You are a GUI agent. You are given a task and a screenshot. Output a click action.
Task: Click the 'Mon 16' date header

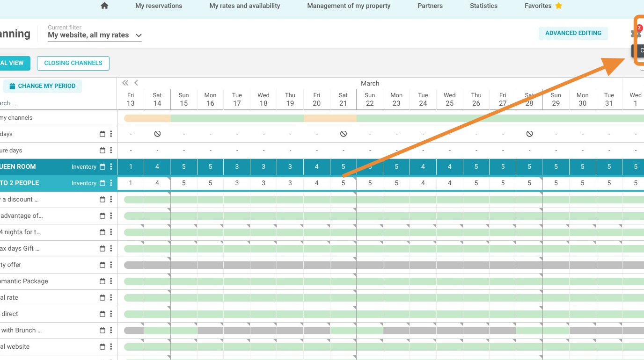210,100
